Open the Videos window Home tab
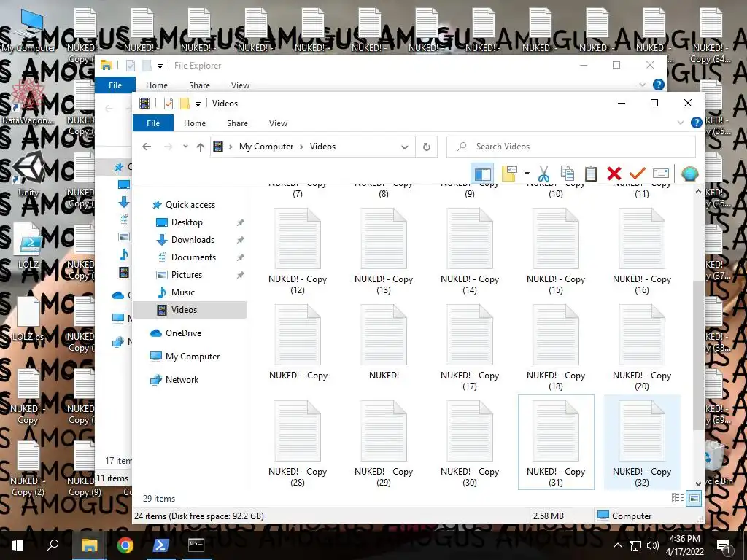Screen dimensions: 747x560 pos(195,122)
